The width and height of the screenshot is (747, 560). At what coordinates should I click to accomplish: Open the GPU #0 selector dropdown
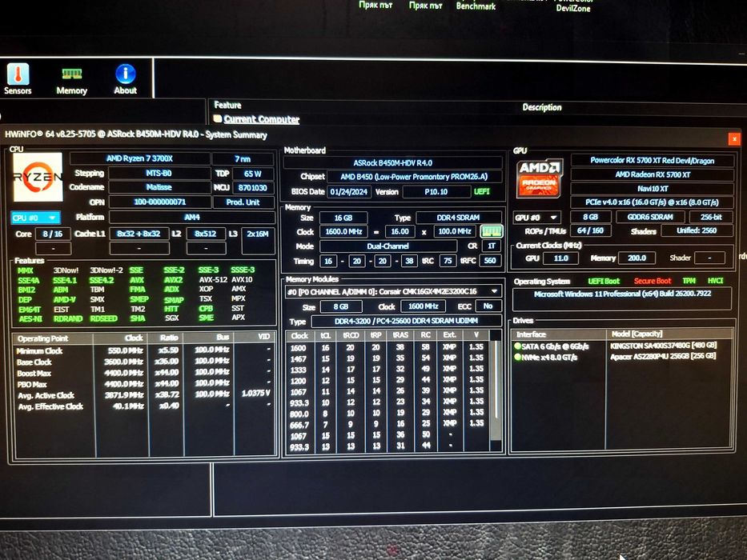pos(536,218)
